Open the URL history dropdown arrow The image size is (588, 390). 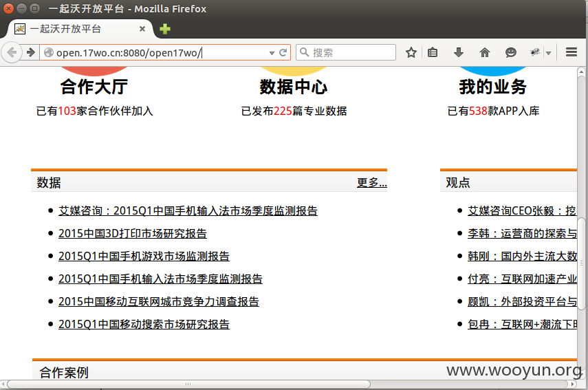coord(272,53)
